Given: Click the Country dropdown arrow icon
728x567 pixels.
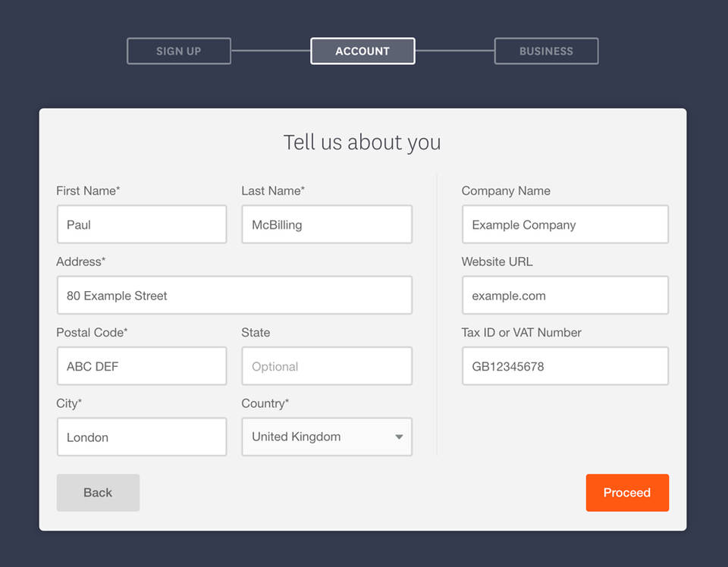Looking at the screenshot, I should click(x=399, y=437).
